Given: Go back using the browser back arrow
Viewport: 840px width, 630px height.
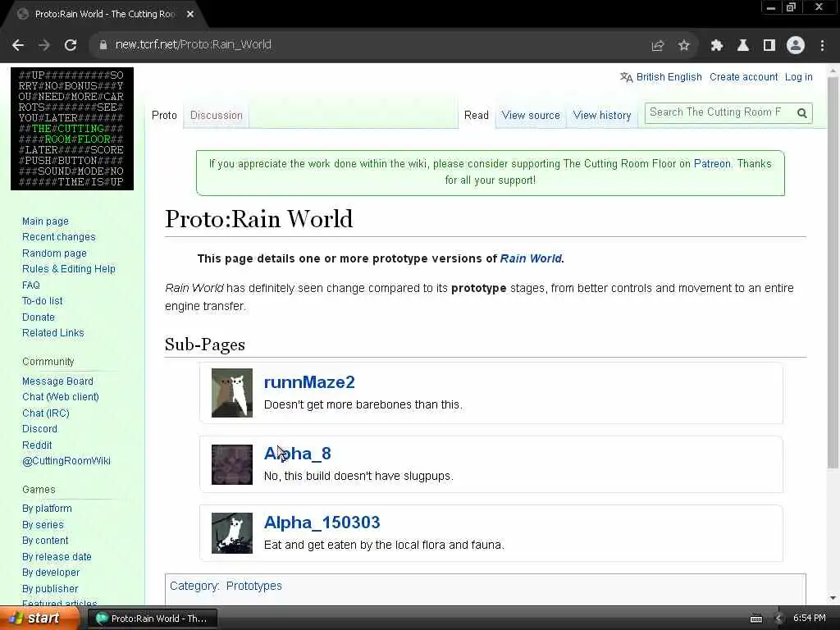Looking at the screenshot, I should tap(18, 45).
